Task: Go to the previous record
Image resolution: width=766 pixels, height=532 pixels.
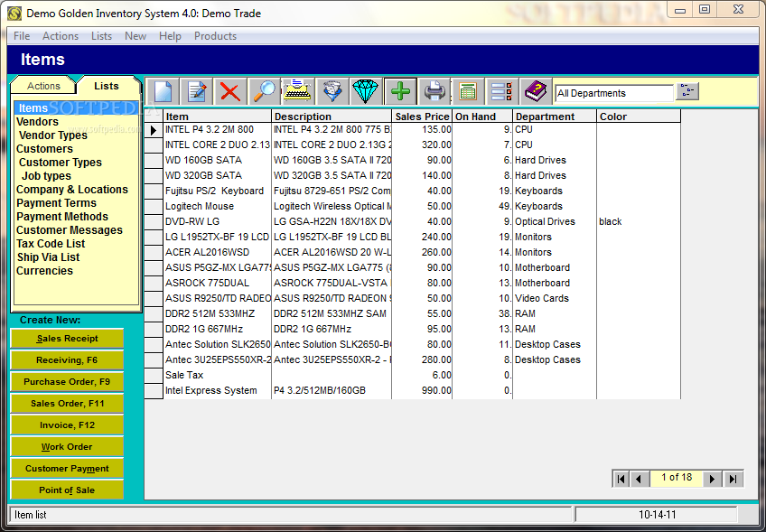Action: click(640, 479)
